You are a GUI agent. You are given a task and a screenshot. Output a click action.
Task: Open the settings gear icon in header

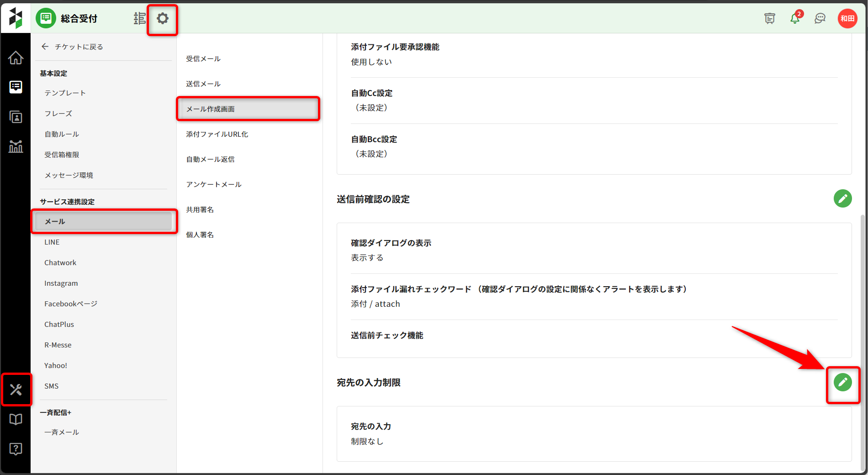point(162,19)
